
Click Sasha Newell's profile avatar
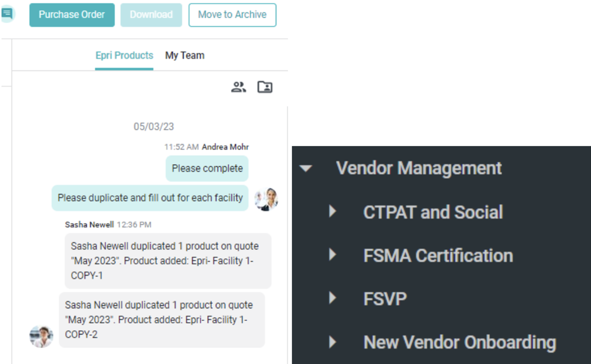tap(41, 336)
